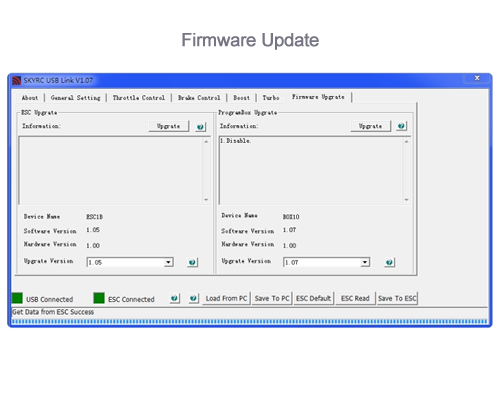Click help icon next to ESC upgrate version
The image size is (500, 400).
pos(192,262)
